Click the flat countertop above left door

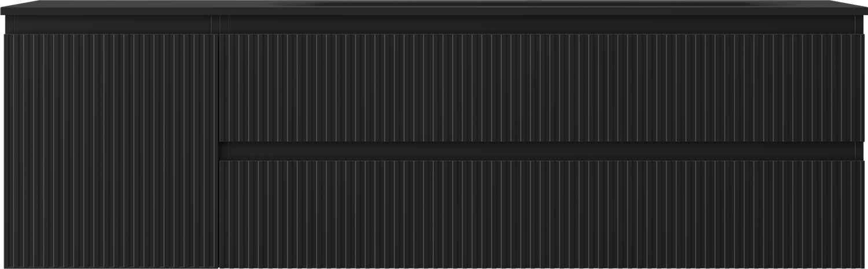click(110, 8)
